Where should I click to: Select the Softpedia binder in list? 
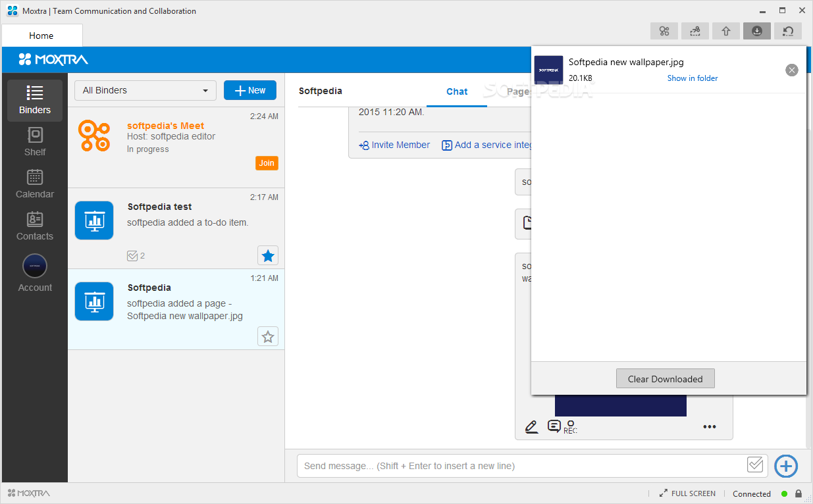[176, 309]
